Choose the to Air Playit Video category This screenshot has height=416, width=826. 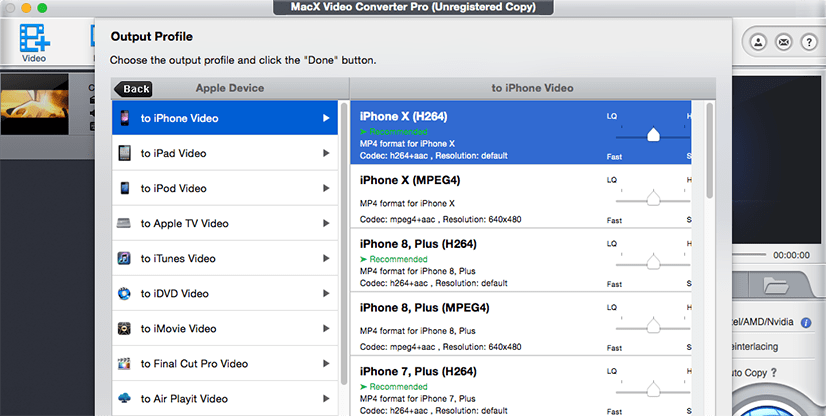point(225,399)
